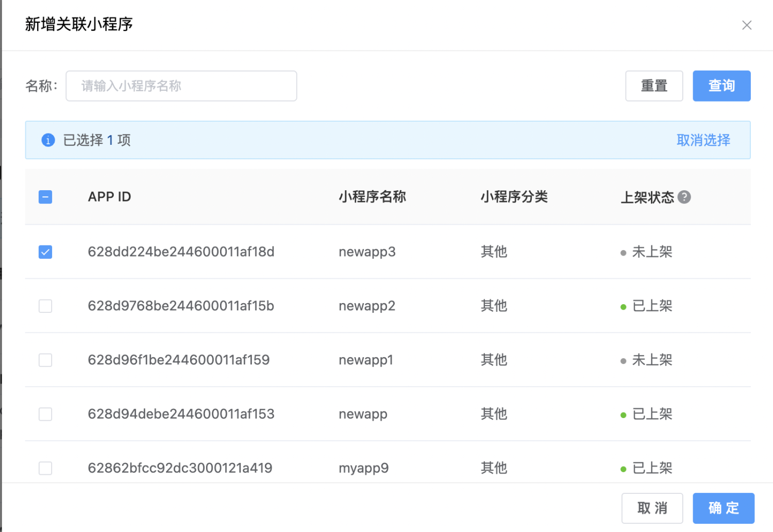The image size is (773, 532).
Task: Click the info icon in selection banner
Action: (x=48, y=140)
